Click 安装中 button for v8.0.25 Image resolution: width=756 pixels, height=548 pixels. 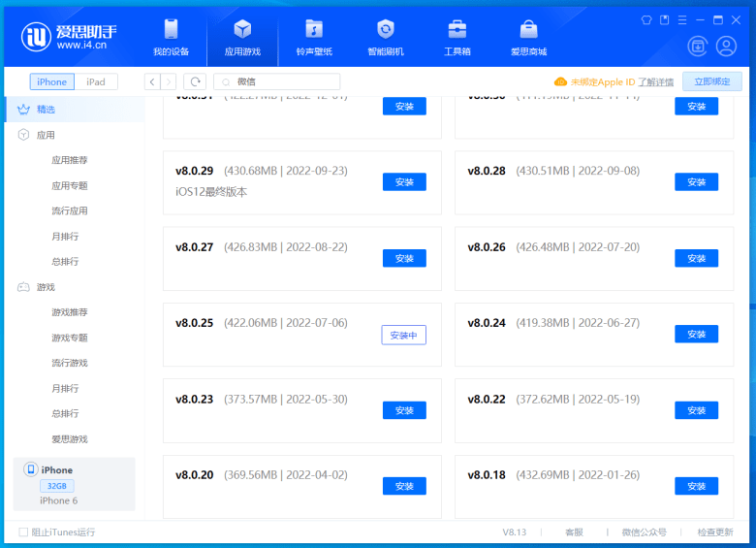click(404, 335)
